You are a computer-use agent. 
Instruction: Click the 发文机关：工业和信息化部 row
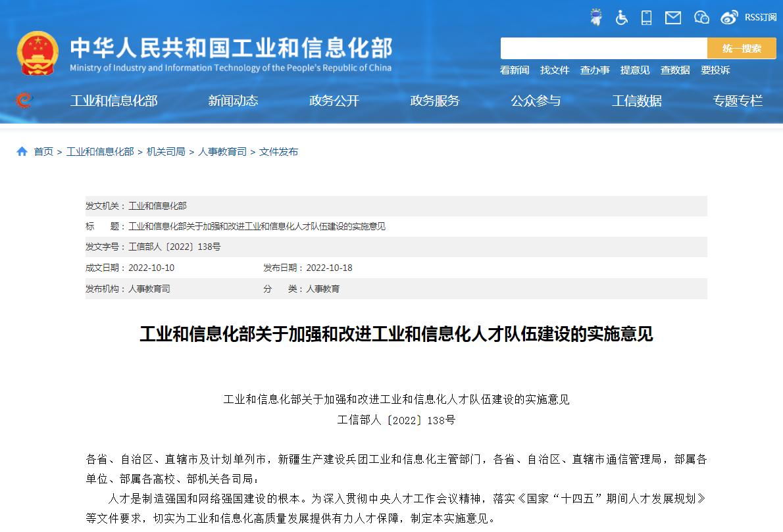click(397, 206)
